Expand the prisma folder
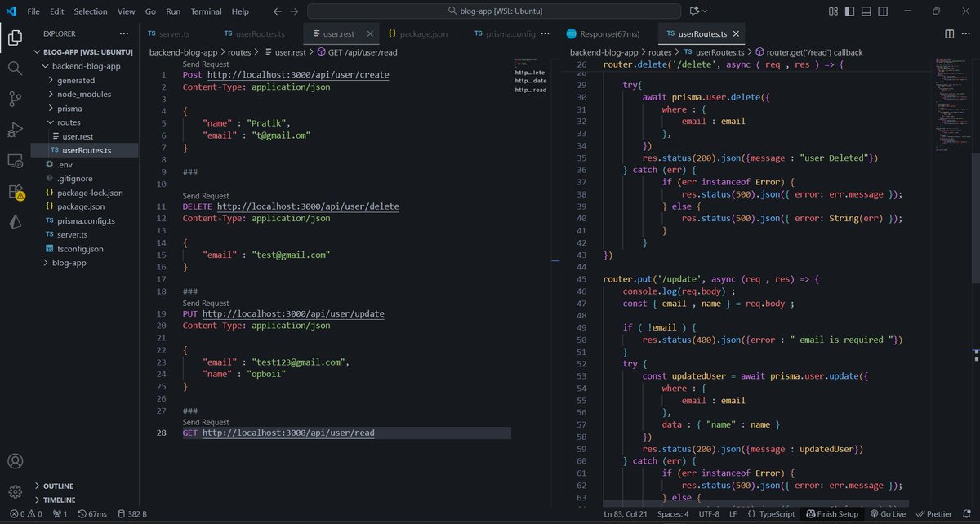980x524 pixels. (x=51, y=108)
